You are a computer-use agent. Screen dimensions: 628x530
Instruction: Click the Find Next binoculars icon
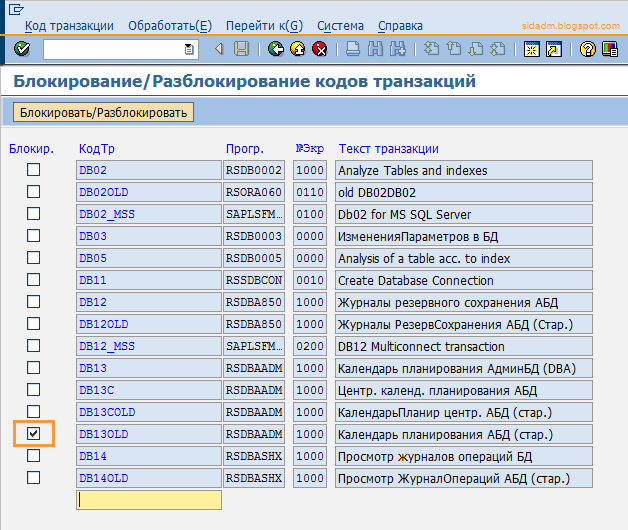pyautogui.click(x=398, y=49)
